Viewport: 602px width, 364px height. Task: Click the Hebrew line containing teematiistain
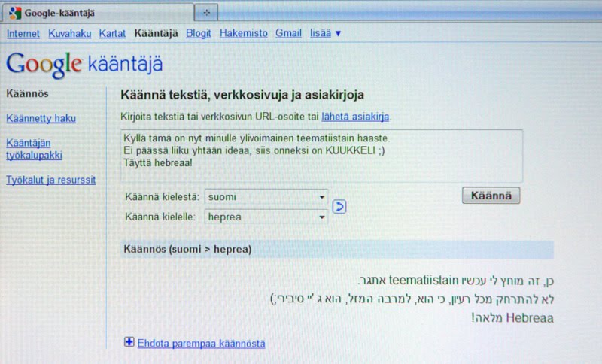455,281
